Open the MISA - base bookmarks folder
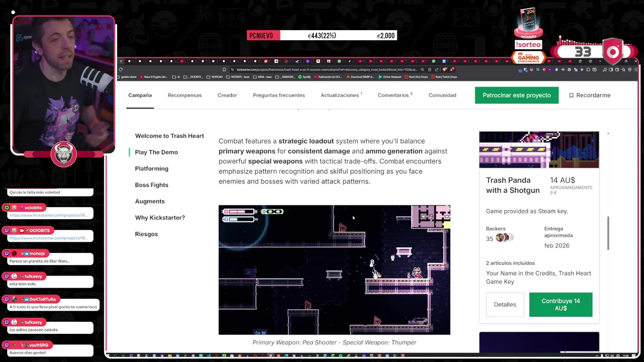The height and width of the screenshot is (362, 644). click(262, 77)
